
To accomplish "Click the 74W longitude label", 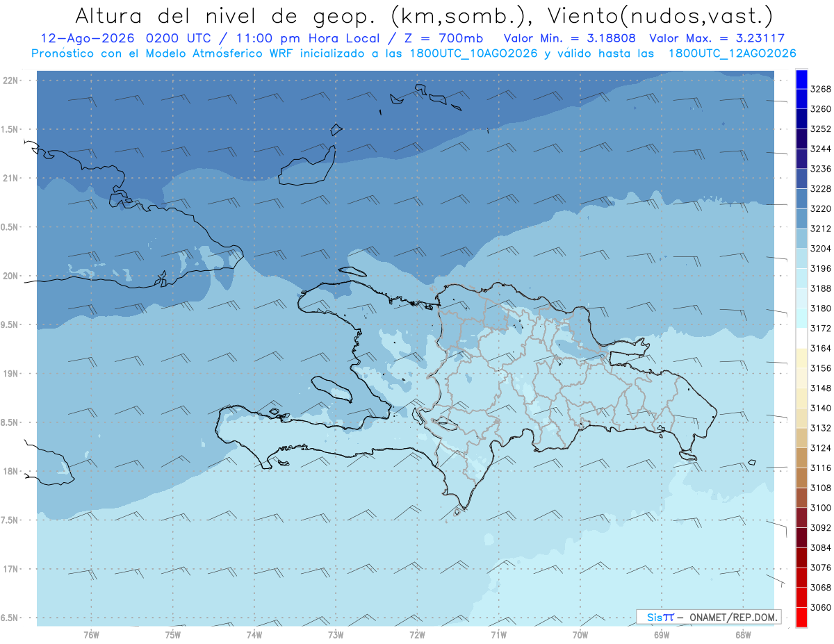I will tap(254, 636).
